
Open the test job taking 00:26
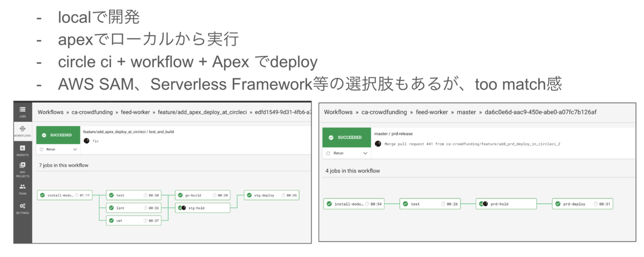[x=429, y=204]
